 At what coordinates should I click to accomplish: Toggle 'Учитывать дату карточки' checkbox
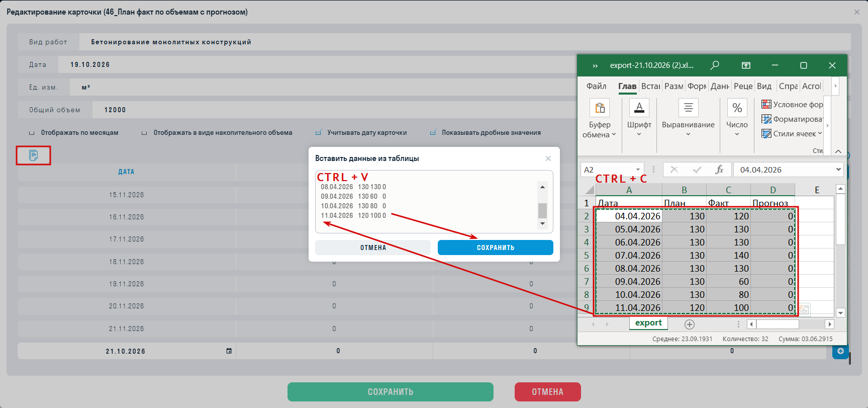tap(318, 133)
